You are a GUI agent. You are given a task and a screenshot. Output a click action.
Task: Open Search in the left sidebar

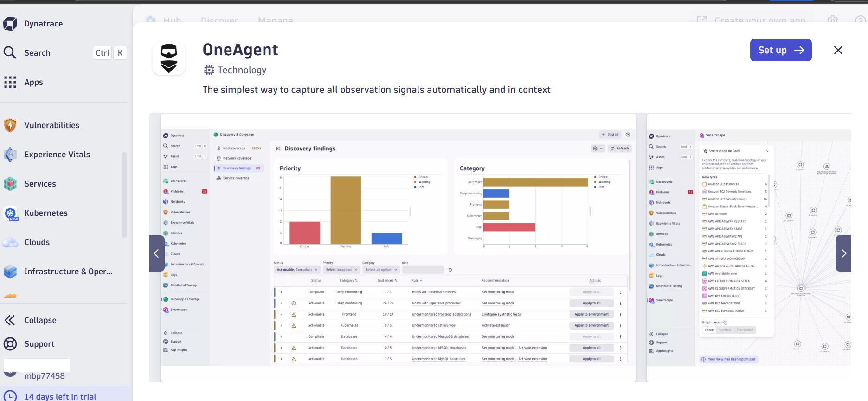tap(37, 53)
